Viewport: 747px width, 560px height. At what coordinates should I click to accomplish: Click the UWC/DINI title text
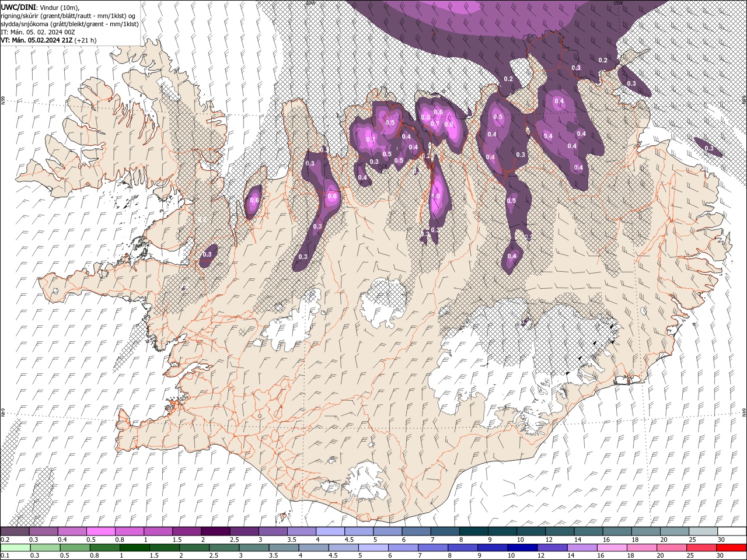18,6
